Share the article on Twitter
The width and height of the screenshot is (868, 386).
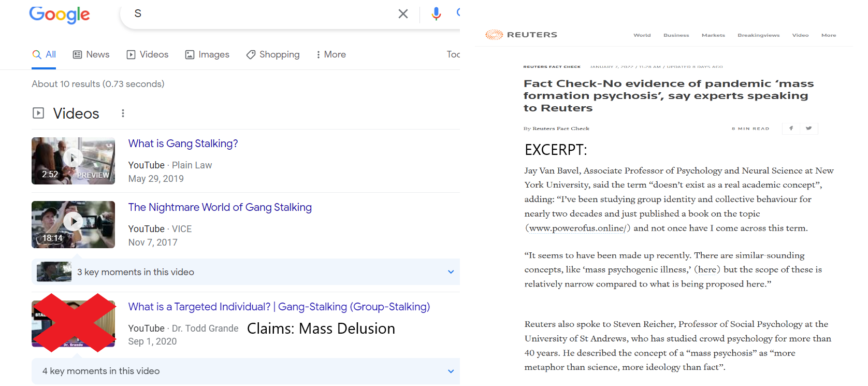[x=808, y=128]
